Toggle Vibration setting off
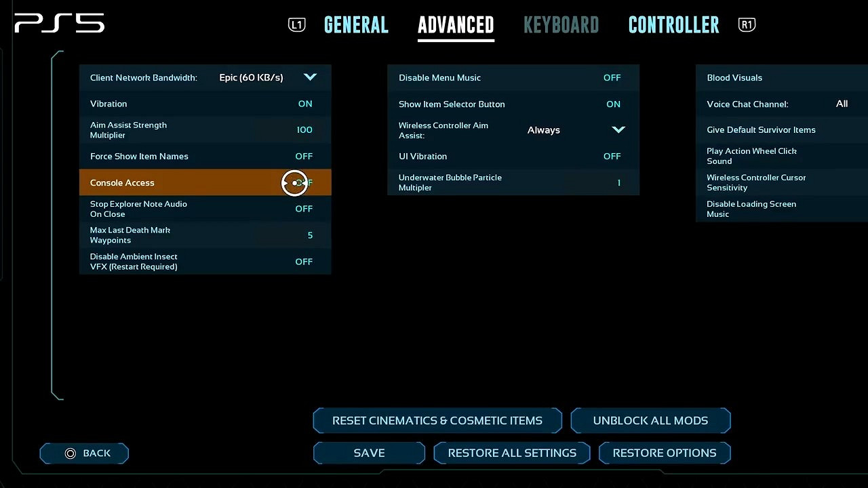 click(304, 104)
